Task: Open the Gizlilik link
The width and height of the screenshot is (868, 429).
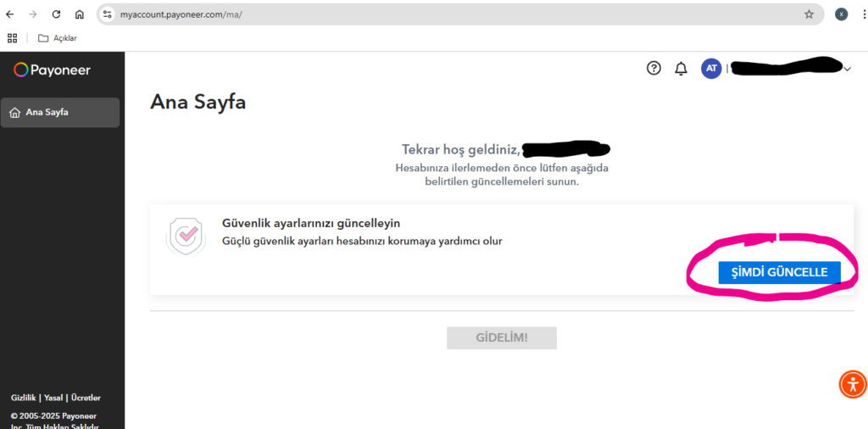Action: 23,398
